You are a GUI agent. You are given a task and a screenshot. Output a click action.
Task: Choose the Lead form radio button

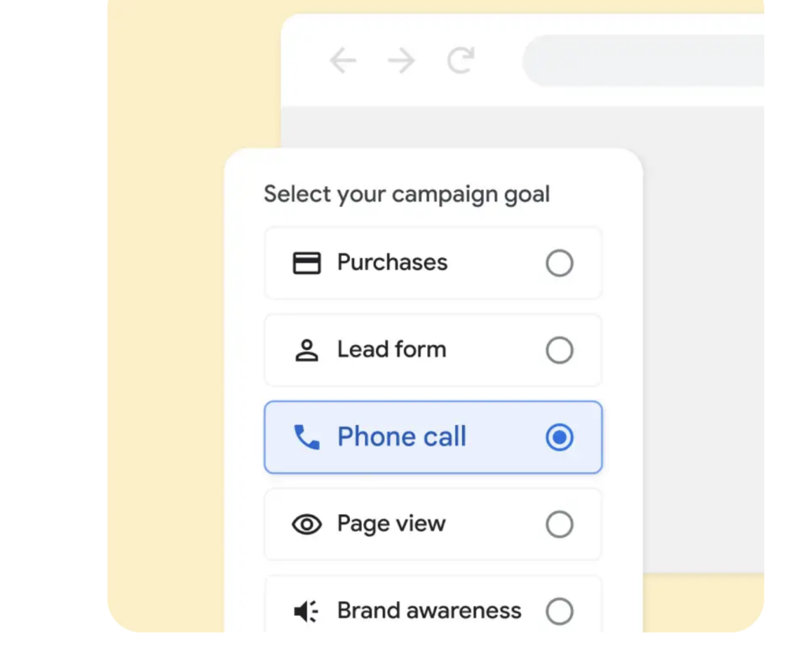tap(560, 350)
